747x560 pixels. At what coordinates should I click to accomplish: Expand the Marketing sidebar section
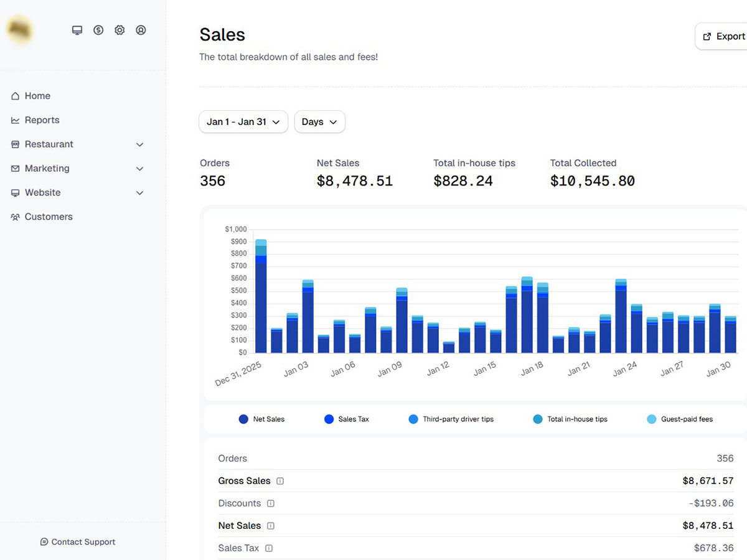click(78, 169)
